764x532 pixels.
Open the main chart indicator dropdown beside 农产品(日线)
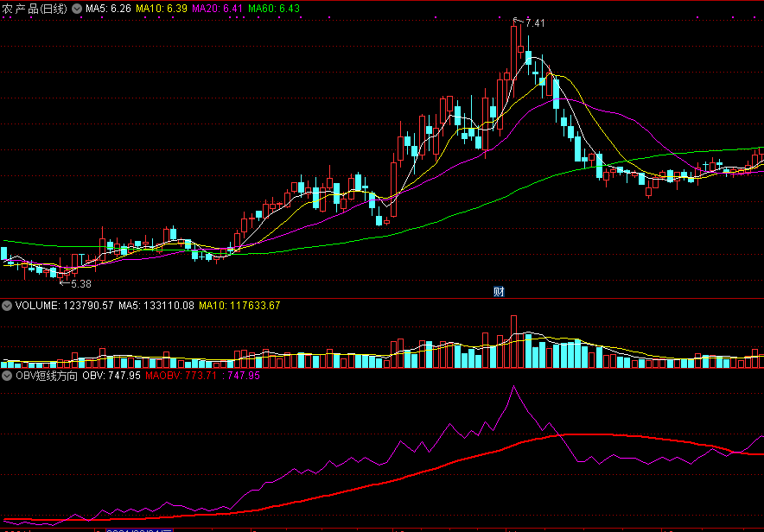(x=77, y=9)
